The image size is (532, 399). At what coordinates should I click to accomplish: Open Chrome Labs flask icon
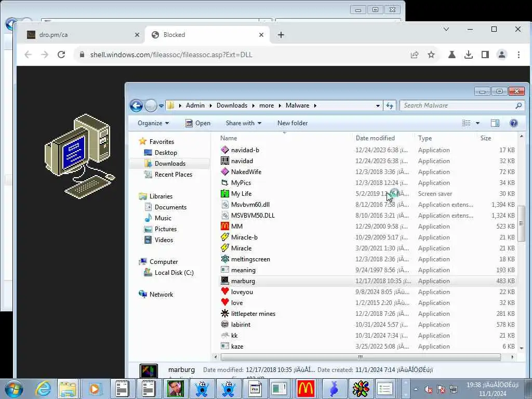(x=452, y=55)
